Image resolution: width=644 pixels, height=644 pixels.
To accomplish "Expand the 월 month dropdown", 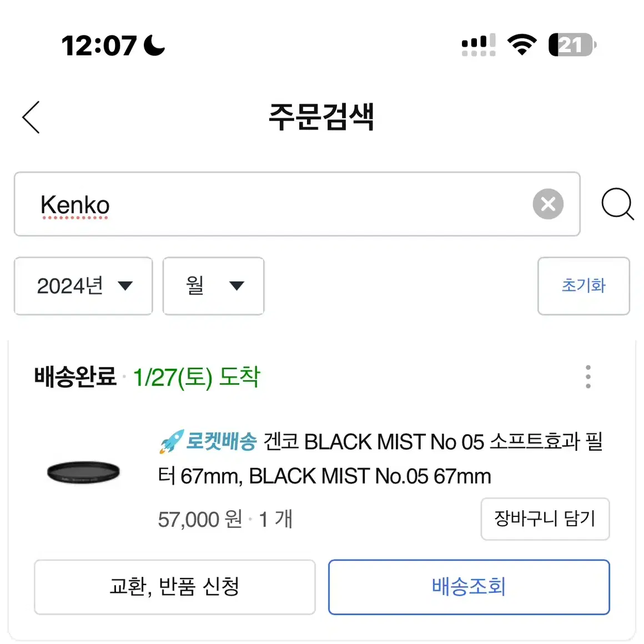I will coord(214,286).
